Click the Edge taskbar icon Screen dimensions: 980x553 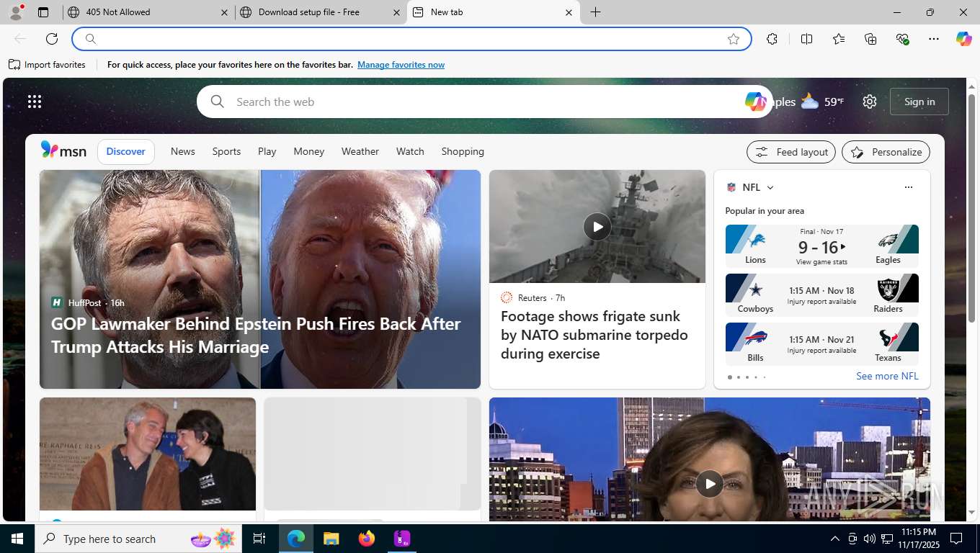pos(296,539)
